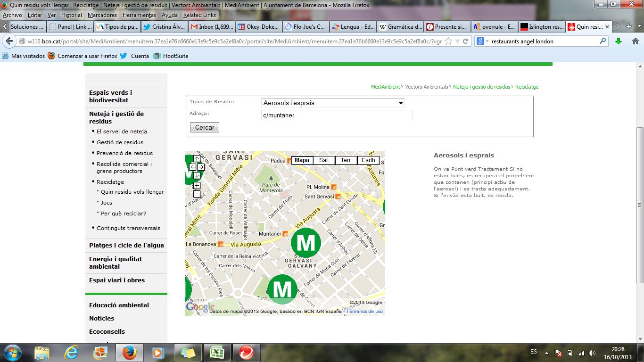Switch the map to Sat. view

(324, 160)
